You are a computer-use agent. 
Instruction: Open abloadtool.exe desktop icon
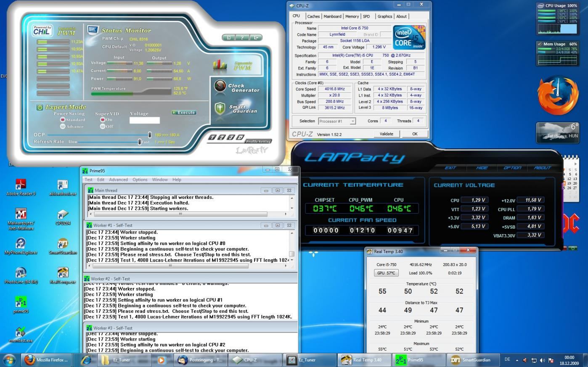[x=63, y=187]
